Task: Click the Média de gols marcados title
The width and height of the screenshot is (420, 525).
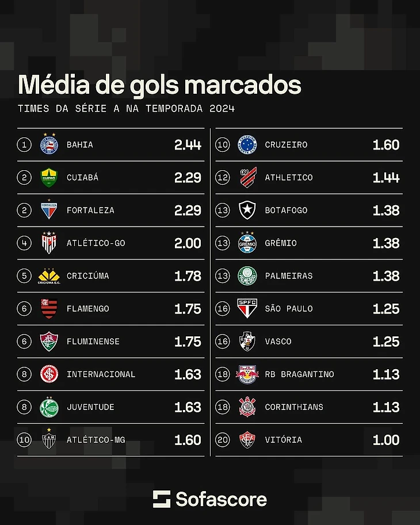Action: pos(159,85)
